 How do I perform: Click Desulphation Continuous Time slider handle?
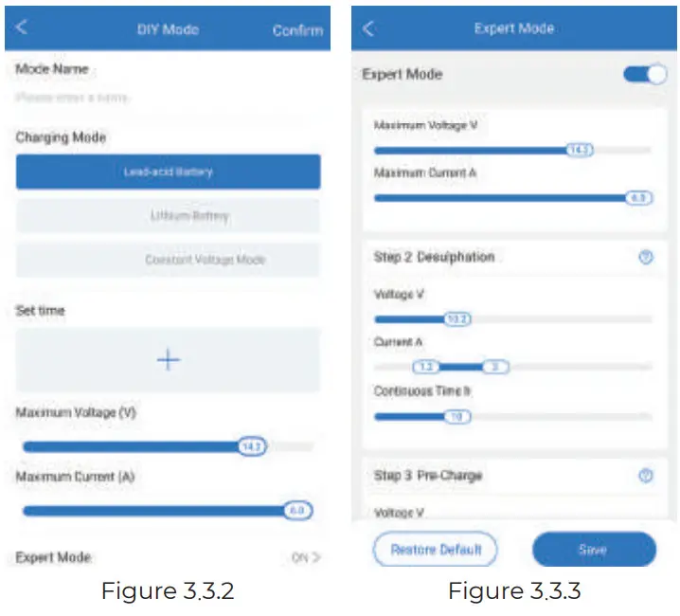(x=456, y=416)
